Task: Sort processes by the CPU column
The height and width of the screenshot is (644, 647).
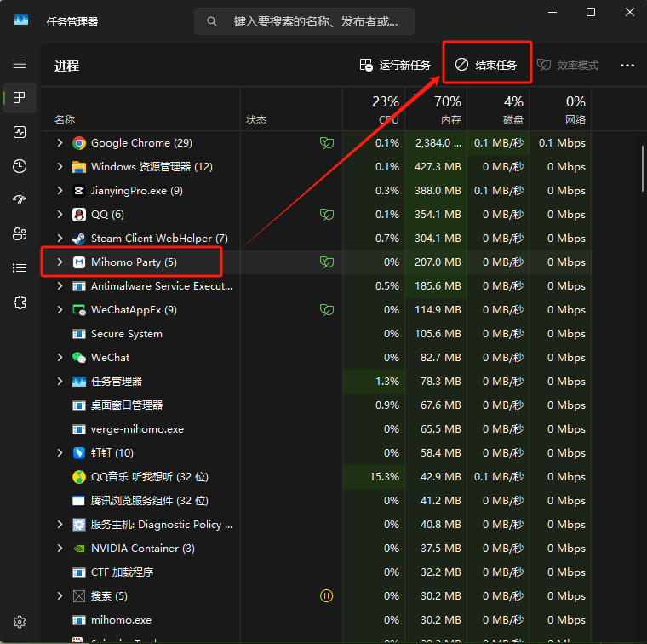Action: [385, 110]
